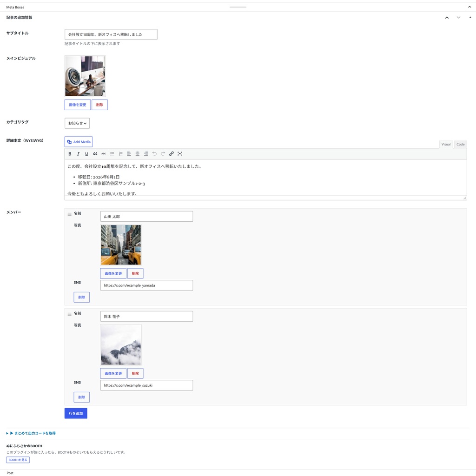The height and width of the screenshot is (476, 476).
Task: Insert a numbered list
Action: coord(120,154)
